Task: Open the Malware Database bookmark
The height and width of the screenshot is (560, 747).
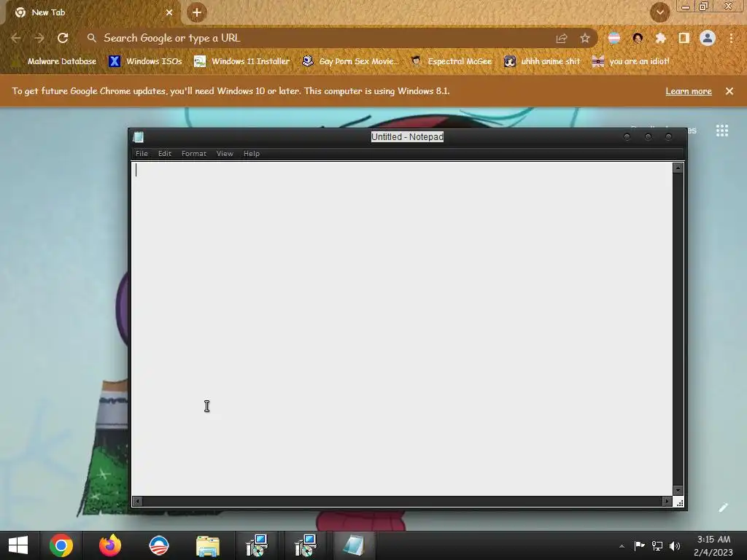Action: click(55, 61)
